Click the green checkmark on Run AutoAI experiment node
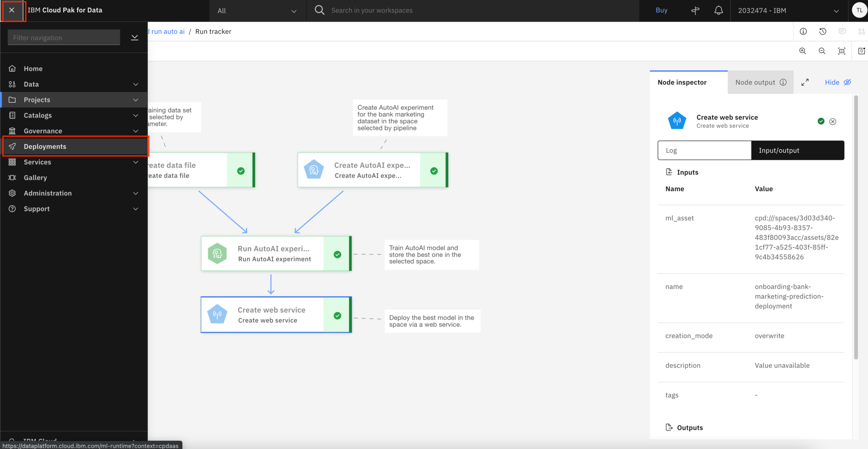The image size is (868, 449). coord(337,254)
